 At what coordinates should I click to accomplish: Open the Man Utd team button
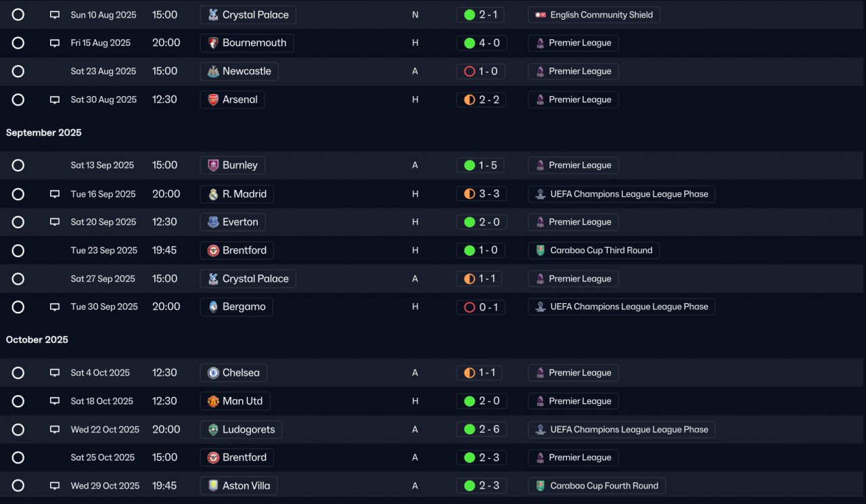(x=235, y=401)
